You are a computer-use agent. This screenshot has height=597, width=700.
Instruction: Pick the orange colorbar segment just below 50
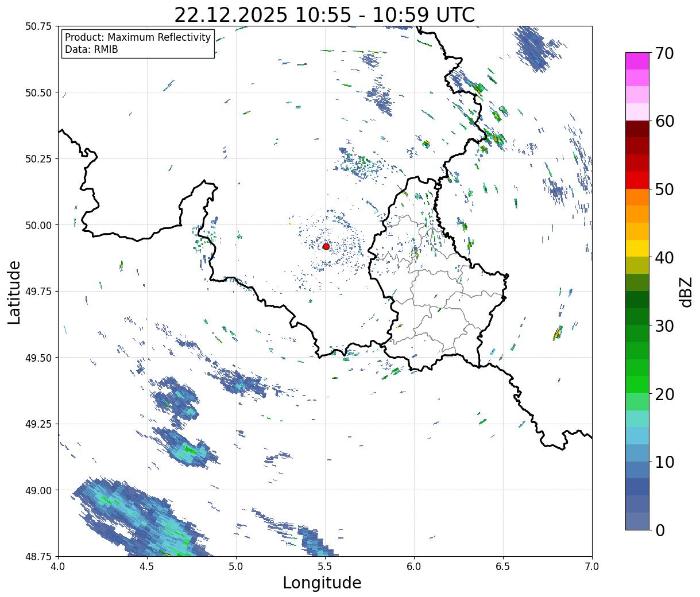(x=637, y=197)
